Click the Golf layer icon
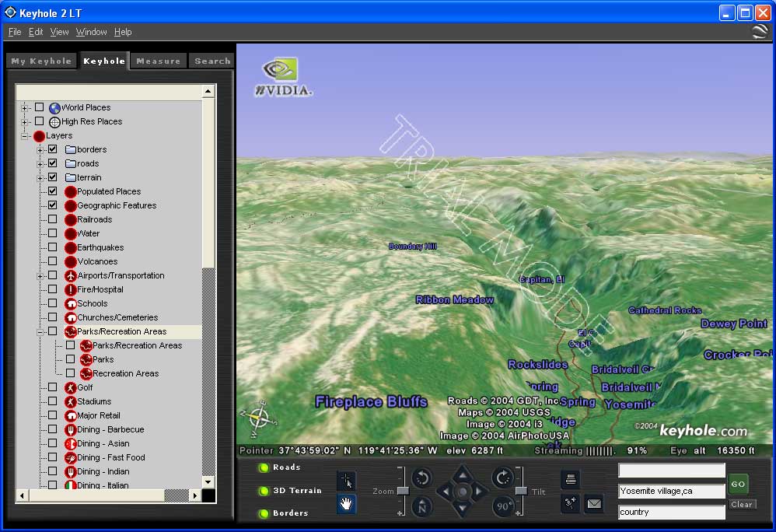The width and height of the screenshot is (776, 532). pyautogui.click(x=70, y=387)
